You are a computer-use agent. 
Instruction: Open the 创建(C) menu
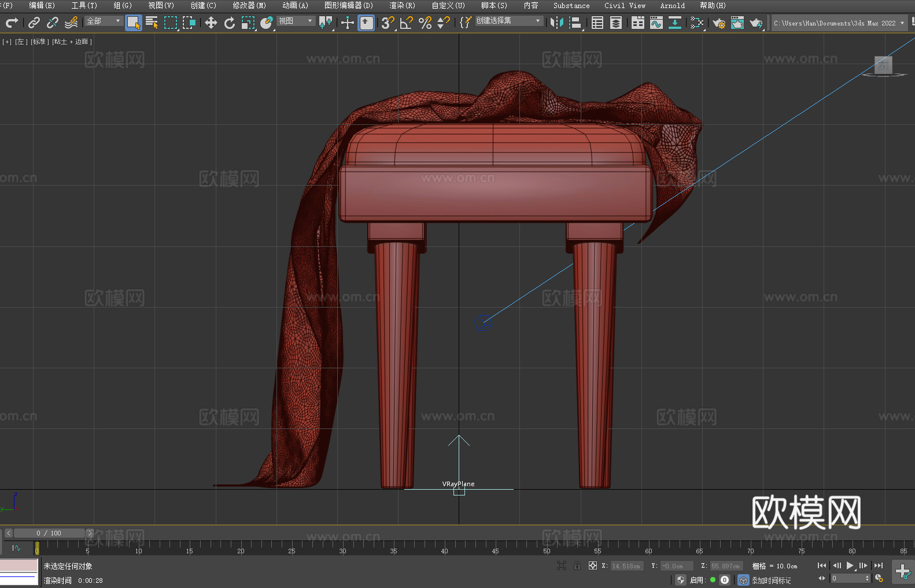[x=203, y=5]
